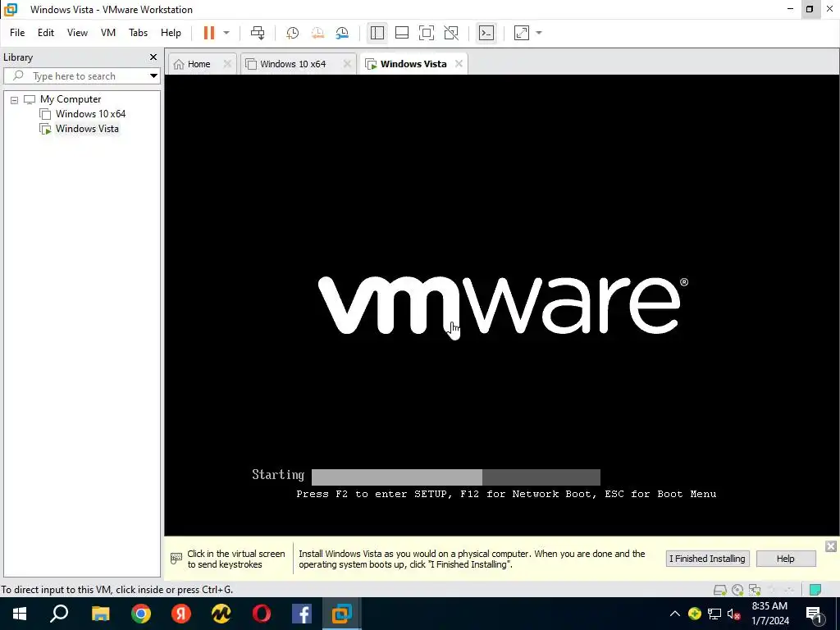Click the muted volume tray icon

[734, 614]
